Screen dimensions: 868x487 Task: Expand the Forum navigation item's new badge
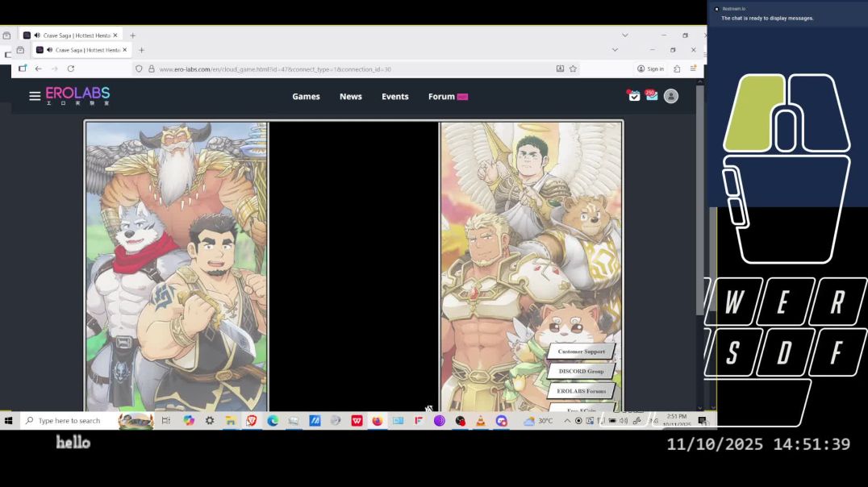(x=461, y=96)
